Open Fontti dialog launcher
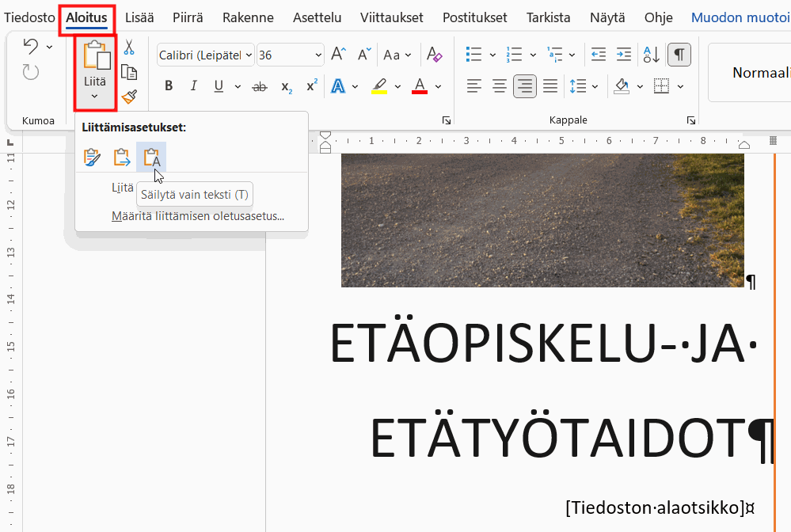This screenshot has height=532, width=791. (x=447, y=120)
